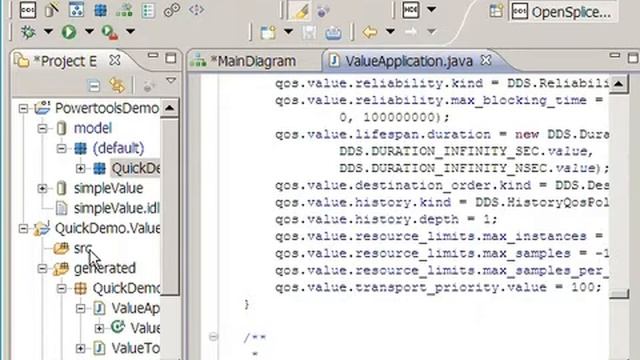Collapse the Javadoc comment fold marker
Viewport: 640px width, 360px height.
pyautogui.click(x=213, y=337)
